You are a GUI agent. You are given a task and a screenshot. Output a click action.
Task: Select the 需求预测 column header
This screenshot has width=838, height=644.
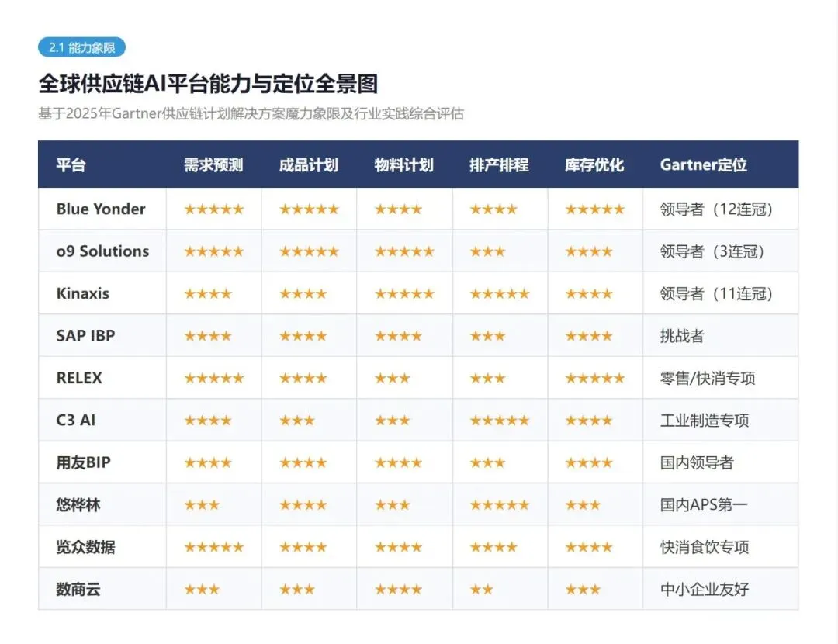pos(213,164)
